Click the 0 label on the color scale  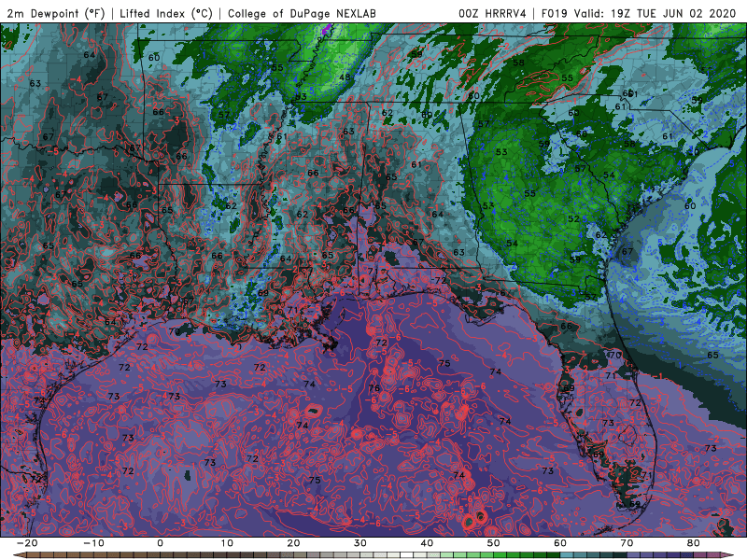point(160,543)
